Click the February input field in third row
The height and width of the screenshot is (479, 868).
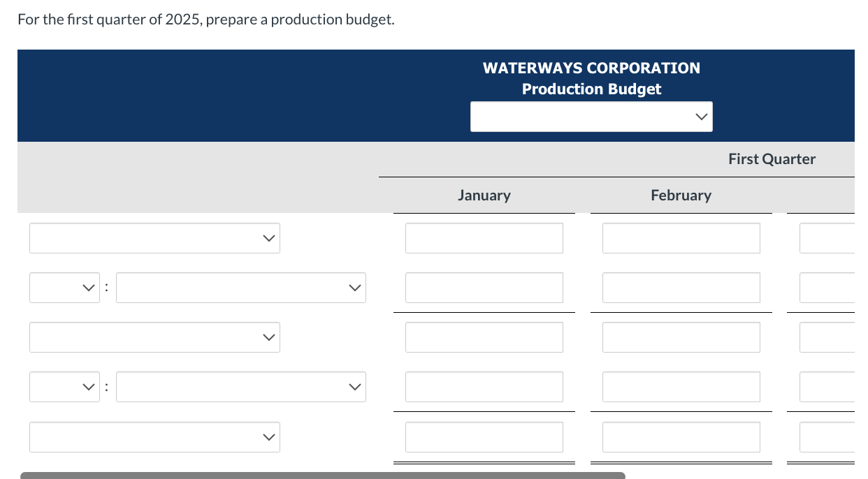pos(681,337)
